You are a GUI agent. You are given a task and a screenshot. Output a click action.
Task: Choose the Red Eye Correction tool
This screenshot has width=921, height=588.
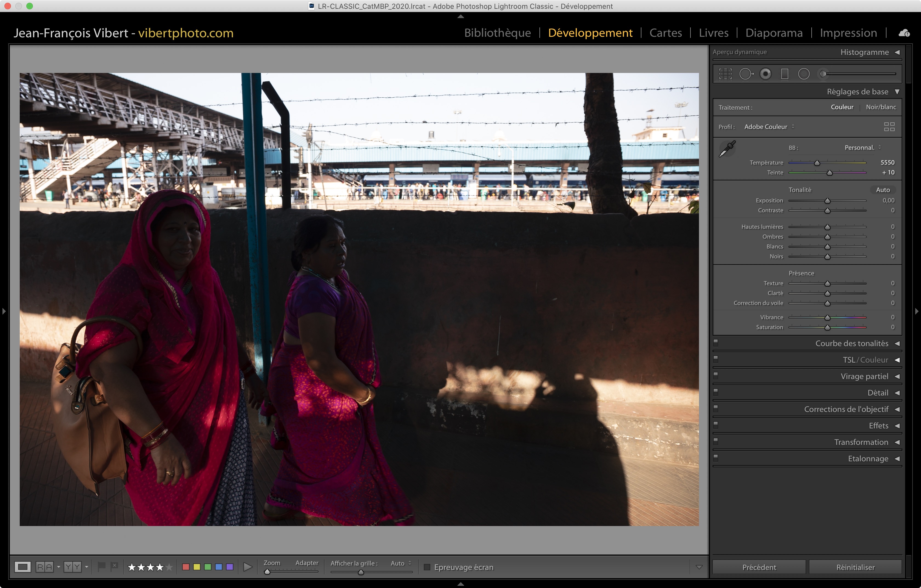[765, 74]
